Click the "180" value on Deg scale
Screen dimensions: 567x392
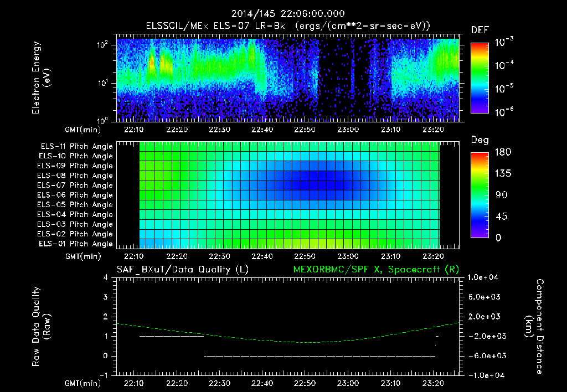coord(503,152)
